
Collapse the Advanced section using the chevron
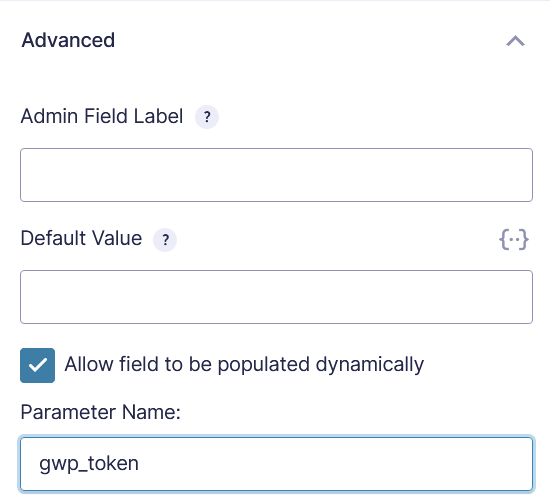tap(515, 41)
